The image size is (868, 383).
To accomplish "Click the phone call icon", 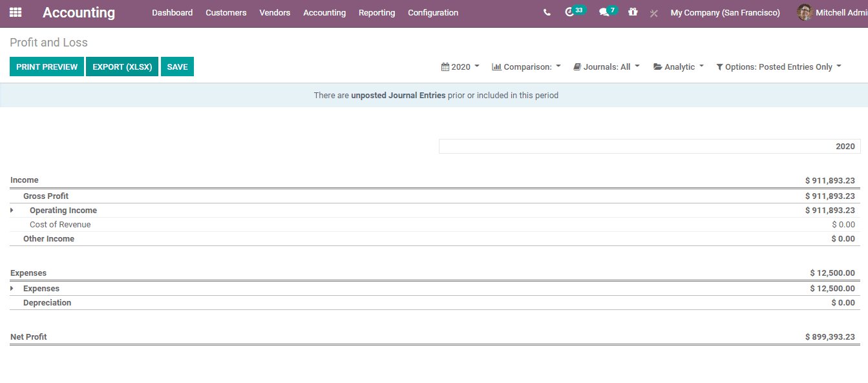I will click(x=547, y=12).
